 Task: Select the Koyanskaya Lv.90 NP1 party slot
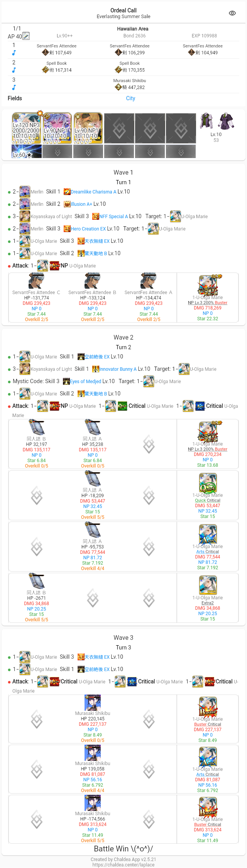88,128
